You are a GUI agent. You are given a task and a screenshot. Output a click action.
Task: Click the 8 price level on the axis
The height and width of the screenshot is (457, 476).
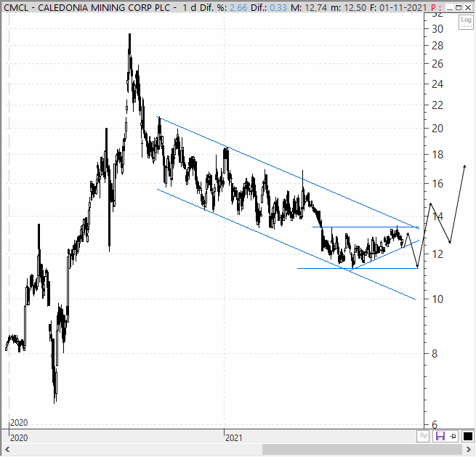pyautogui.click(x=435, y=354)
